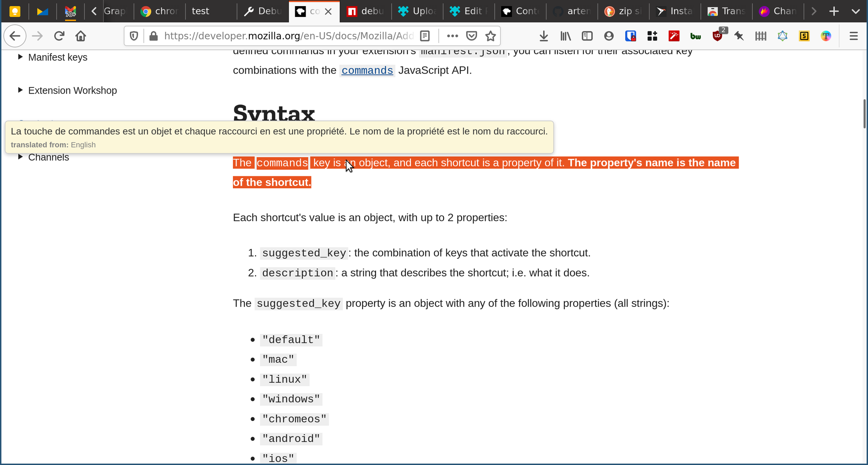Click the Firefox password manager icon
The height and width of the screenshot is (465, 868).
tap(630, 36)
